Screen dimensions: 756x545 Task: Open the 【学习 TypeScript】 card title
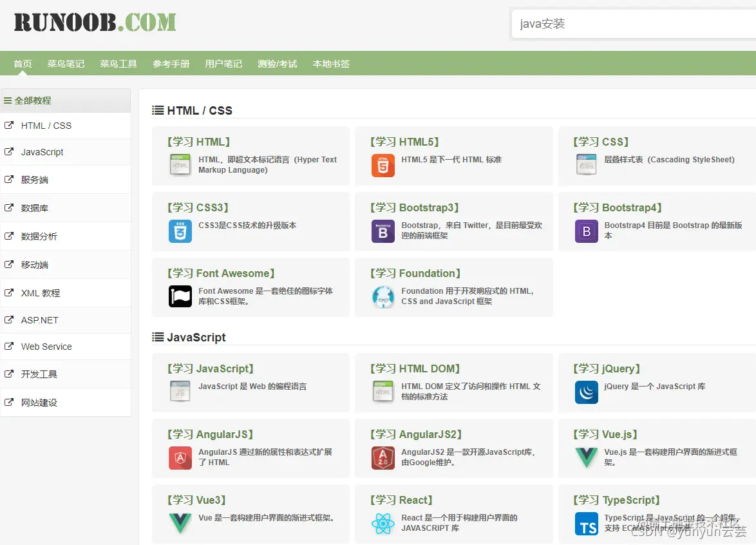617,500
